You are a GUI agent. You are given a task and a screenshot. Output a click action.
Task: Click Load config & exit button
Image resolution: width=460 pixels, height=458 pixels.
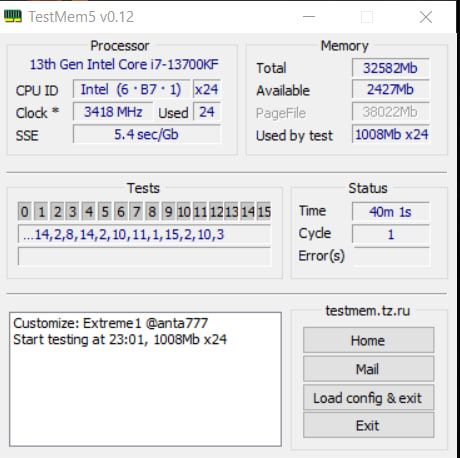pyautogui.click(x=368, y=397)
